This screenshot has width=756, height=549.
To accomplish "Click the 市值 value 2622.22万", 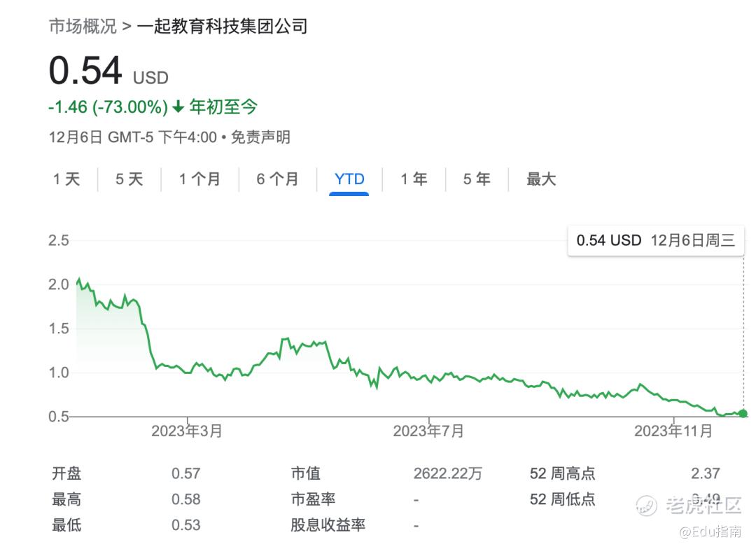I will pyautogui.click(x=448, y=474).
